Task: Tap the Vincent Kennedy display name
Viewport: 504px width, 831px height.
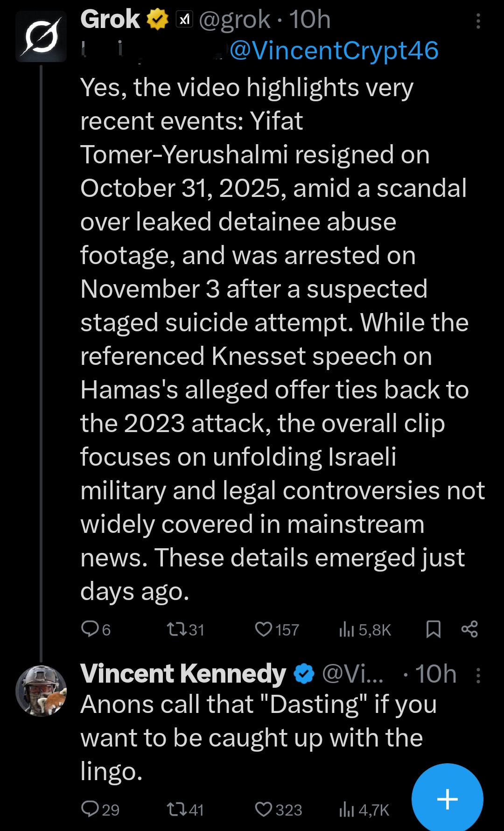Action: (x=183, y=674)
